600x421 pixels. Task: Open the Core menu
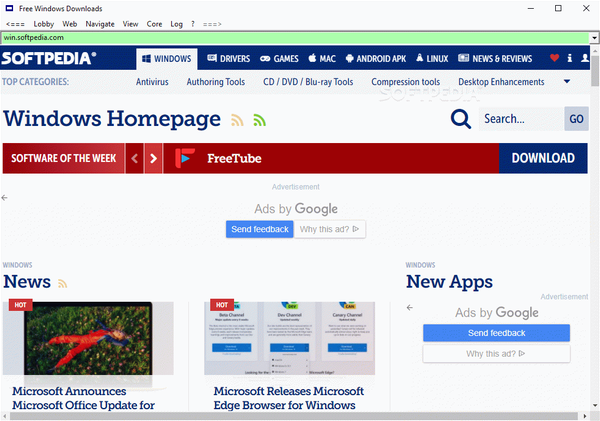click(154, 24)
